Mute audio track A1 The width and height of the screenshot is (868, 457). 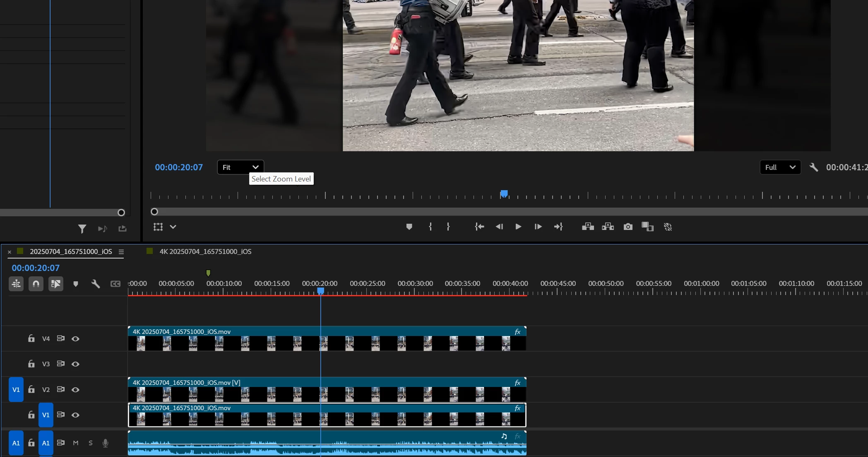(x=76, y=443)
